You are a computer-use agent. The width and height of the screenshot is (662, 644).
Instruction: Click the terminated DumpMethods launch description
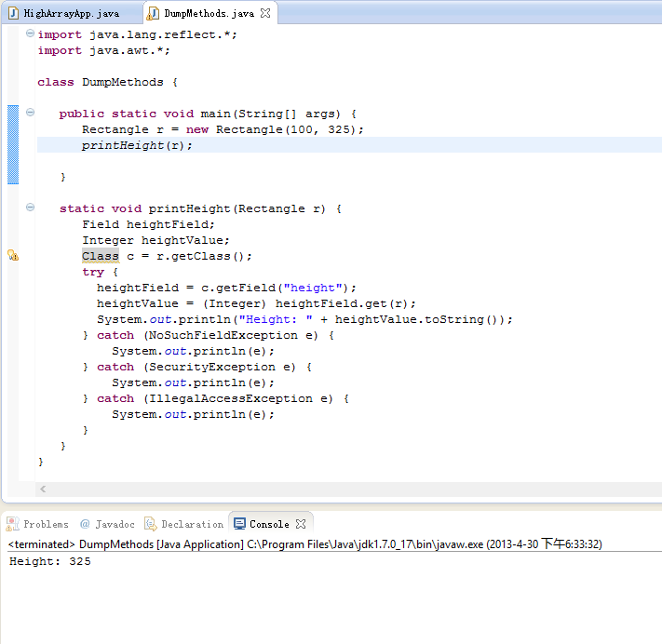tap(304, 544)
